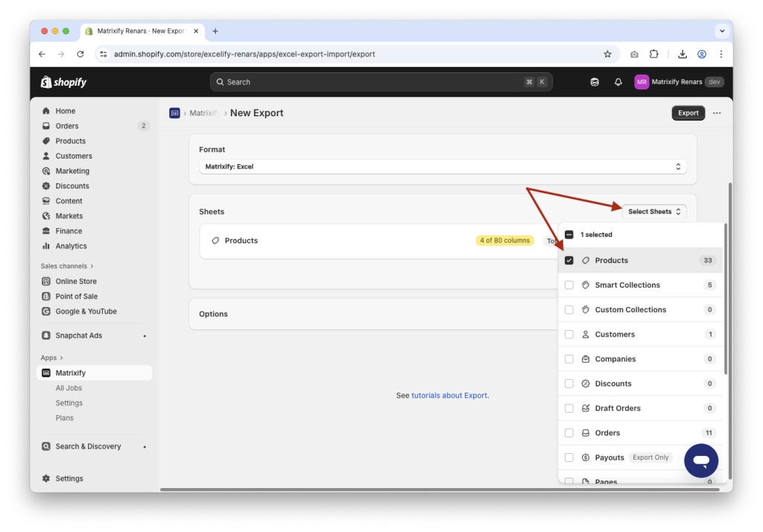
Task: Open the chat support bubble
Action: (700, 460)
